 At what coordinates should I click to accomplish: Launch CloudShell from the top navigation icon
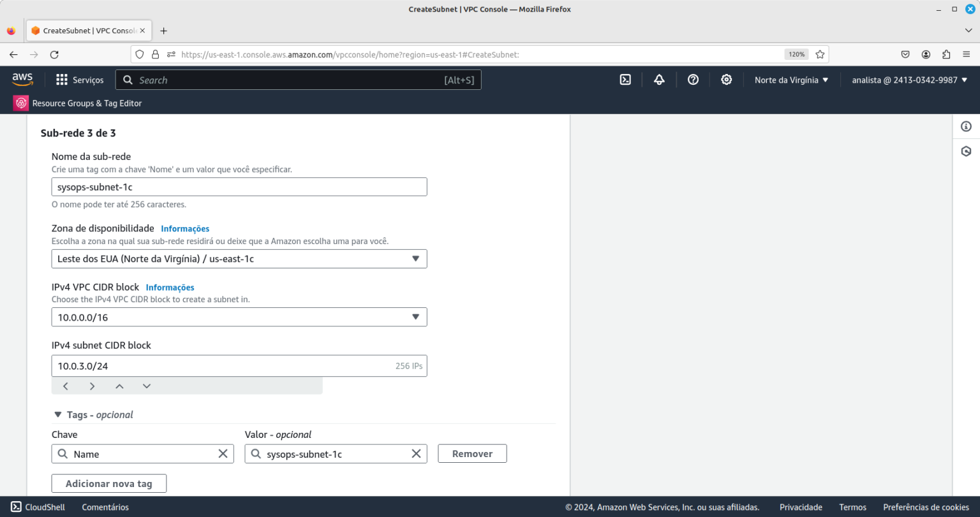coord(625,80)
